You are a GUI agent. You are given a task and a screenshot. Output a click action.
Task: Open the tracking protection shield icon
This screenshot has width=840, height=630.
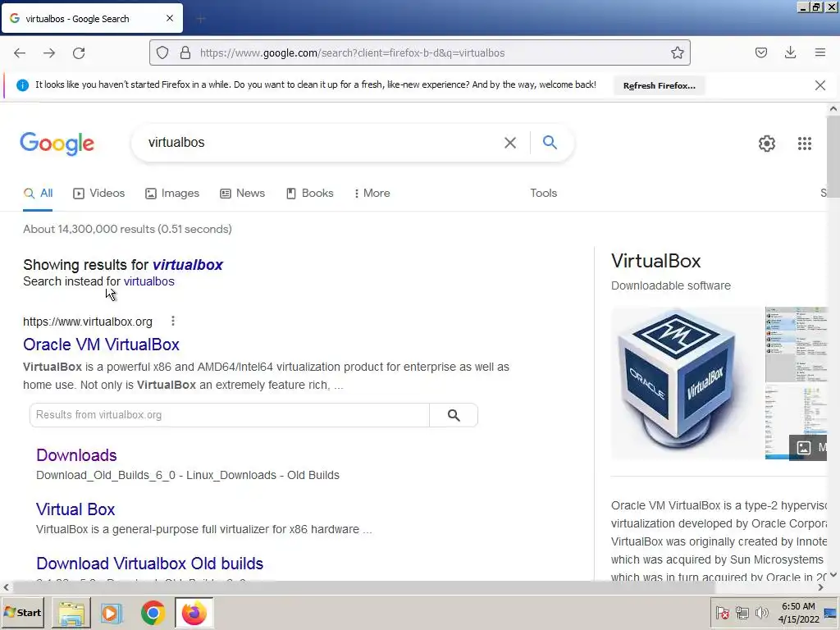click(162, 52)
